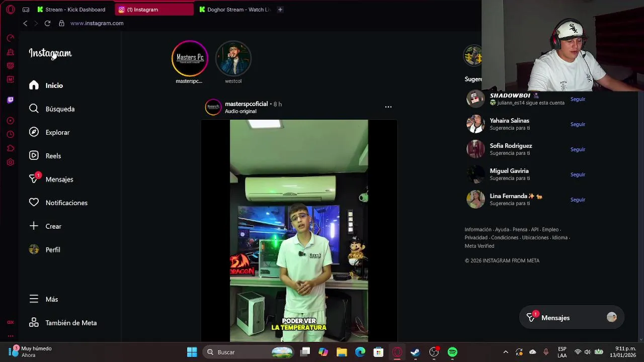644x362 pixels.
Task: Open Privacidad footer link
Action: (x=476, y=238)
